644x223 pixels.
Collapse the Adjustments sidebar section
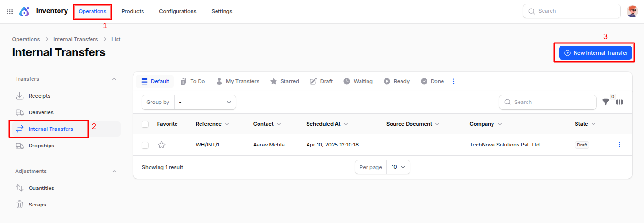tap(114, 171)
